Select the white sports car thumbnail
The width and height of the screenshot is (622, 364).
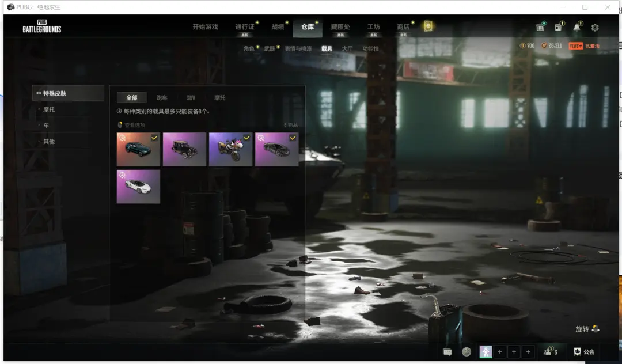[x=138, y=187]
